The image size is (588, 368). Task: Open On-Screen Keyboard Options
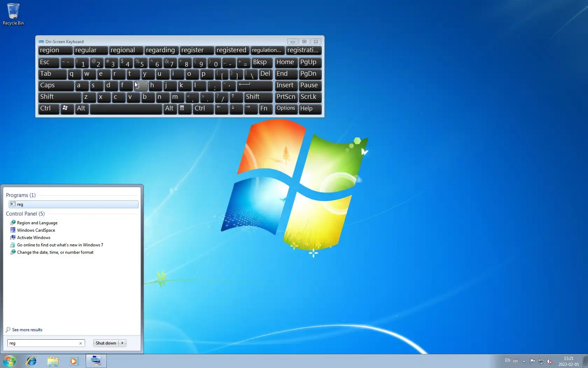point(286,109)
